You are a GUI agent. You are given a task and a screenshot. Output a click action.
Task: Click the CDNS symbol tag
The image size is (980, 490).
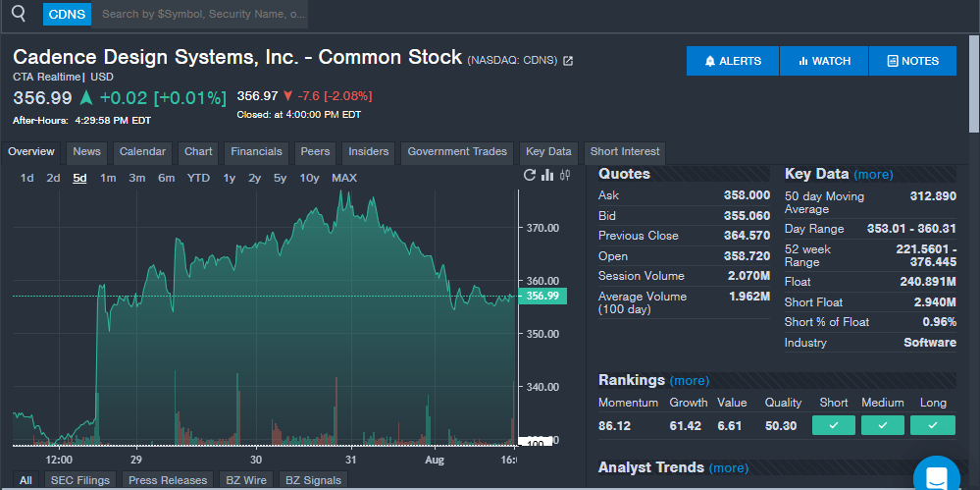tap(67, 14)
